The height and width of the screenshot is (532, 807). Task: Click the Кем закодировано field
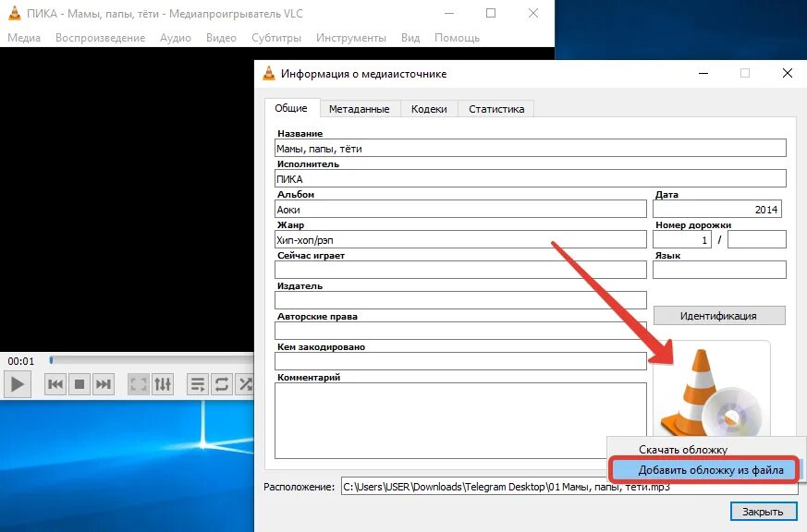460,361
